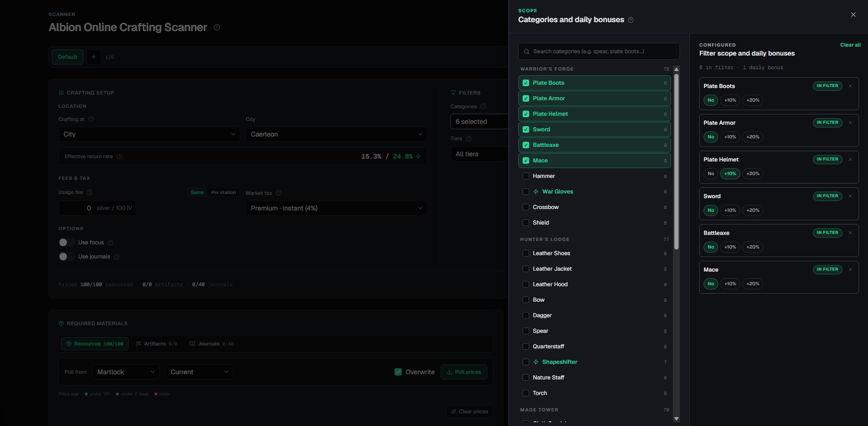
Task: Check the Leather Jacket category
Action: [526, 269]
